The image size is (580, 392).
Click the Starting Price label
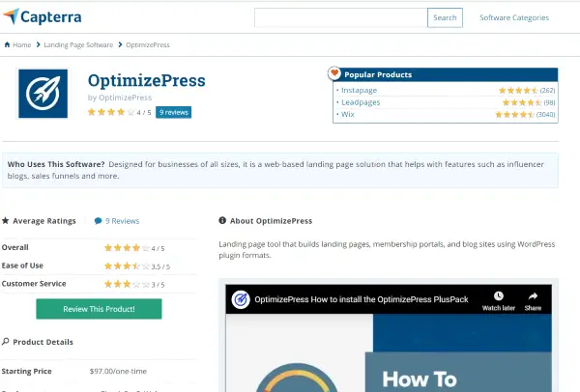click(27, 371)
